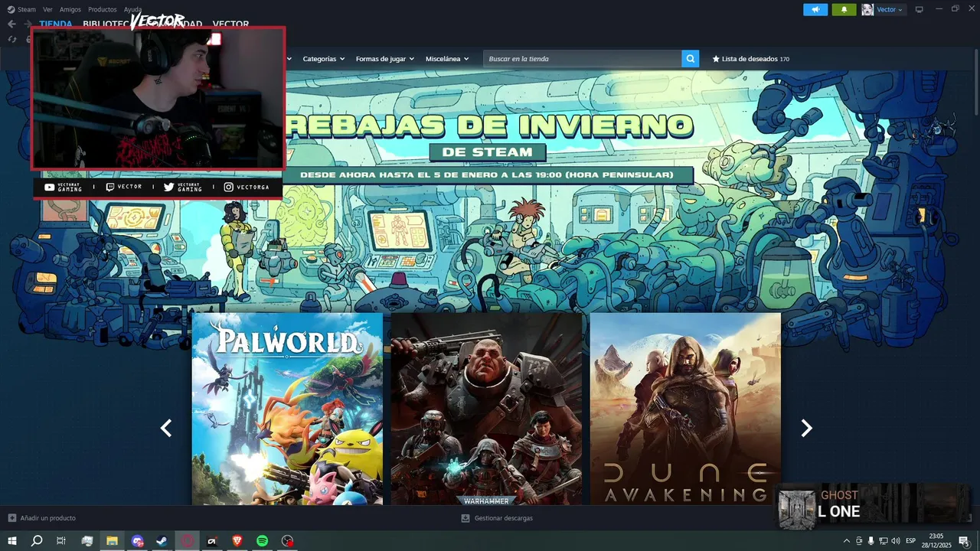Open Spotify from the taskbar
Screen dimensions: 980x551
[x=262, y=541]
